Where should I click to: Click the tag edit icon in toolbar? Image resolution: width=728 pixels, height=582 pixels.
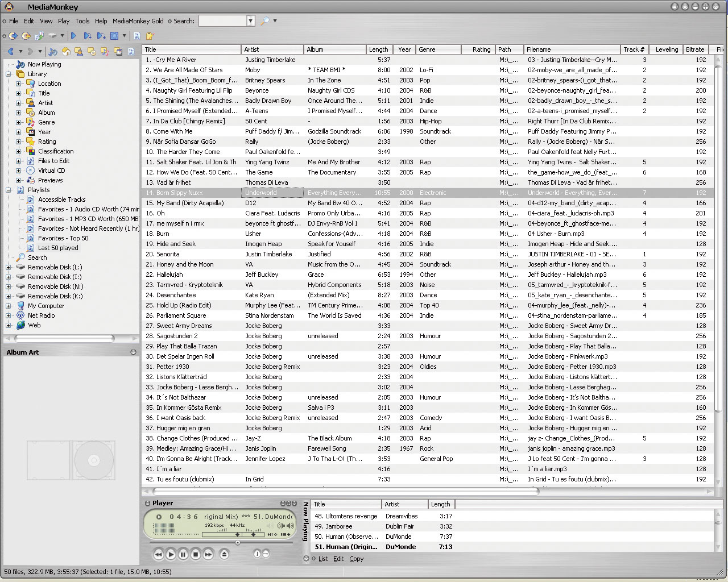[x=150, y=36]
